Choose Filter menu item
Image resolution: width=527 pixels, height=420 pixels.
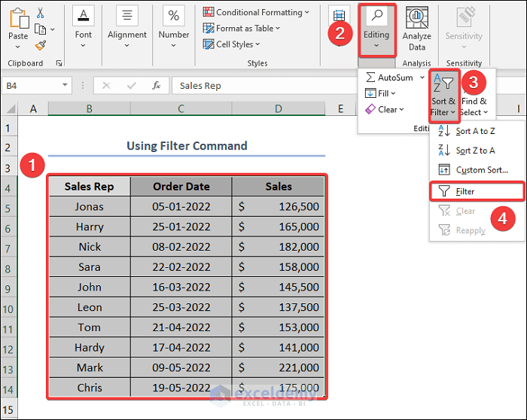[477, 191]
